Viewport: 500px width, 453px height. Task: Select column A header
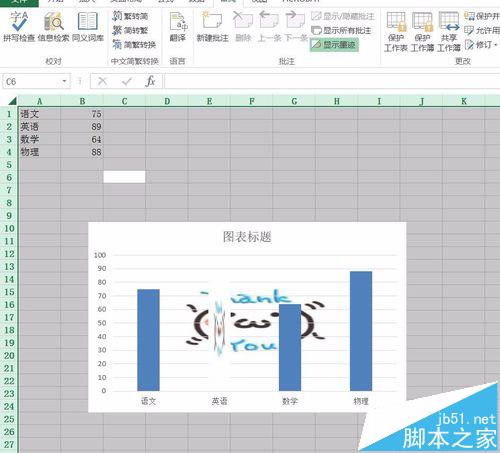(39, 101)
